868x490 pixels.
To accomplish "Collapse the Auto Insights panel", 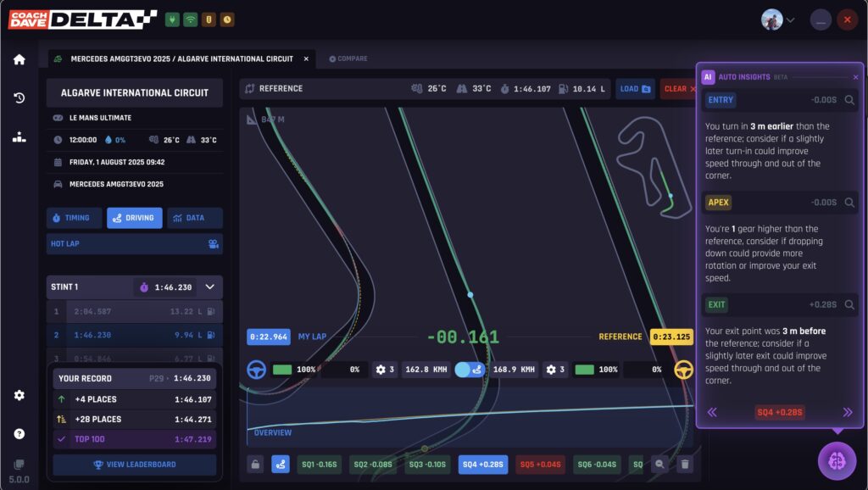I will click(855, 76).
